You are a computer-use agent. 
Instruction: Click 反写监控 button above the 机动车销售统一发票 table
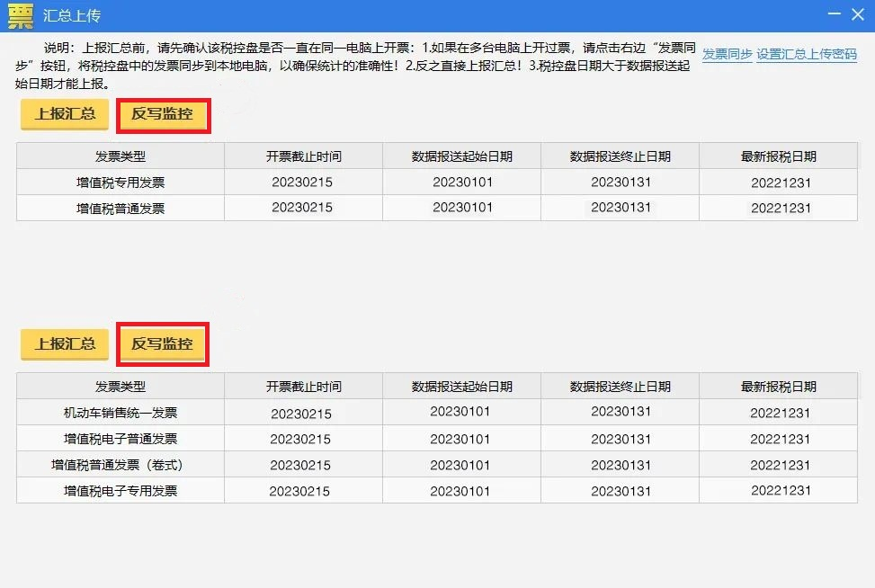163,343
